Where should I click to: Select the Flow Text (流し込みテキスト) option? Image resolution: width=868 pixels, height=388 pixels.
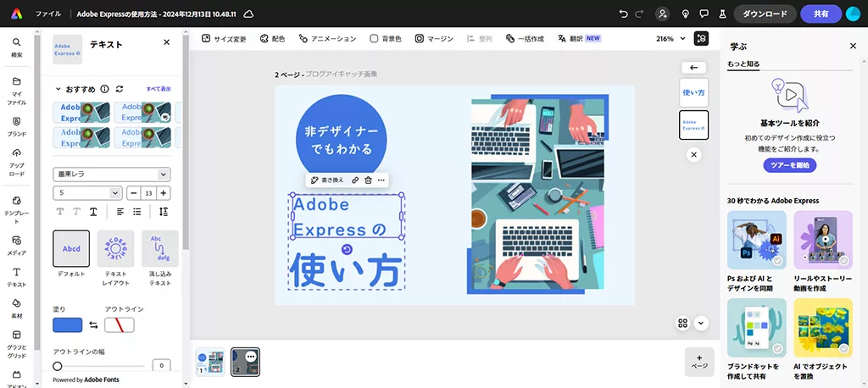[x=160, y=249]
